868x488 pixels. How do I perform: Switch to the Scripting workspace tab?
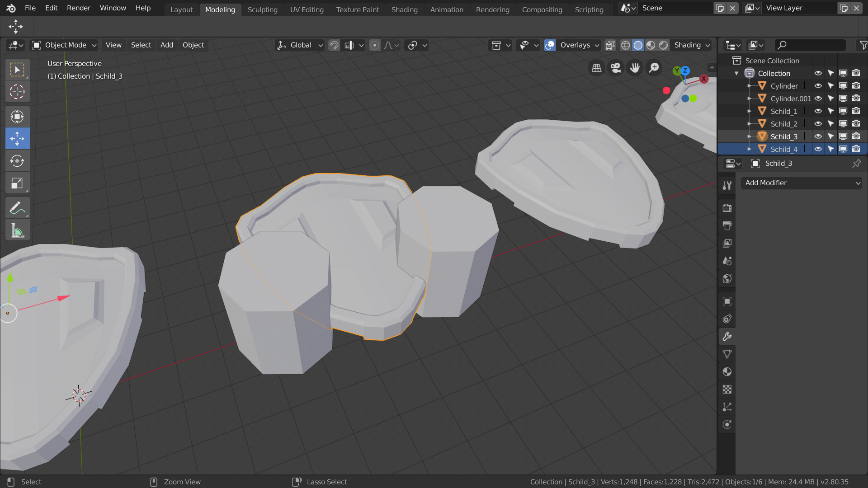[x=589, y=9]
